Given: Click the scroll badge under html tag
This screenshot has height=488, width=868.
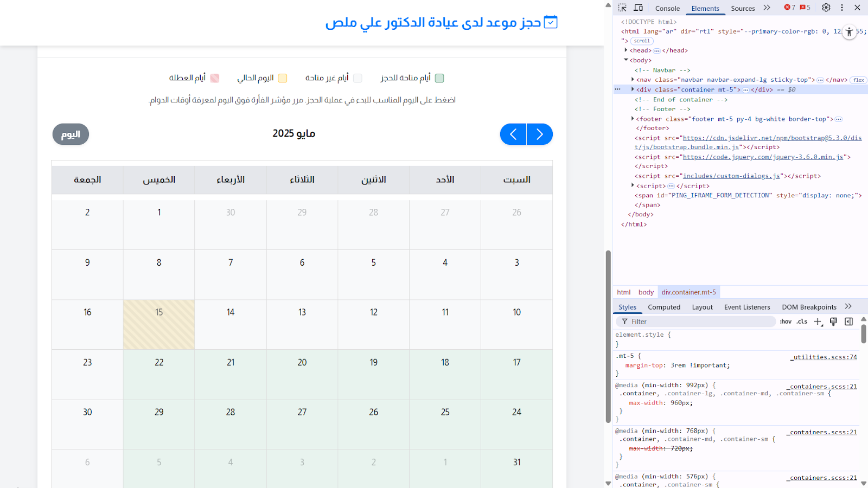Looking at the screenshot, I should pos(642,41).
